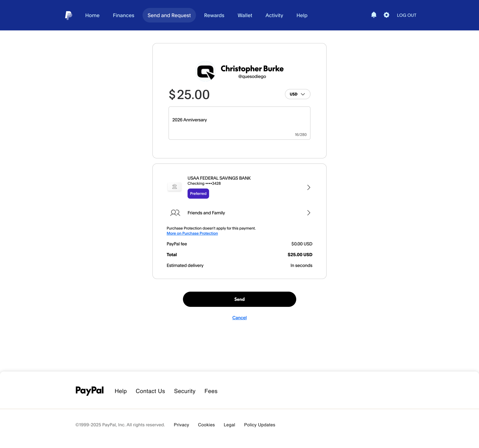Click the 2026 Anniversary note field

[239, 123]
